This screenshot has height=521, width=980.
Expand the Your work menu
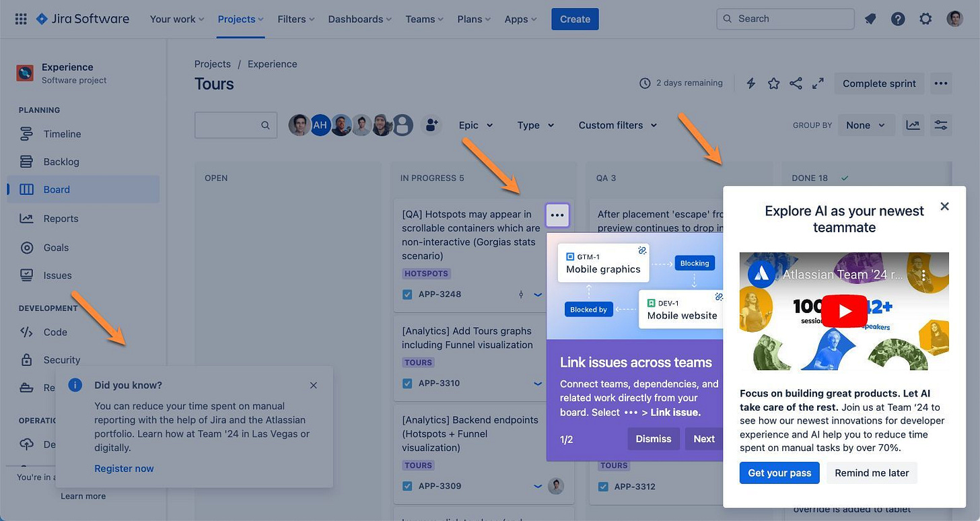click(177, 19)
